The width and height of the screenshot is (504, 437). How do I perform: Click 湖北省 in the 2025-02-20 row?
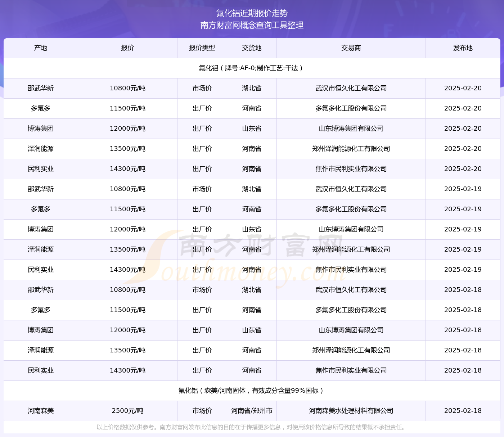[252, 88]
